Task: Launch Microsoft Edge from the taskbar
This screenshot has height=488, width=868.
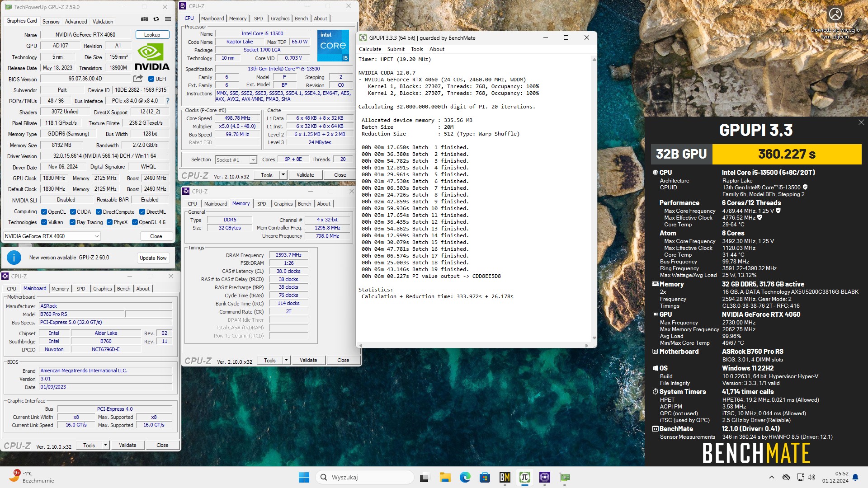Action: pyautogui.click(x=465, y=477)
